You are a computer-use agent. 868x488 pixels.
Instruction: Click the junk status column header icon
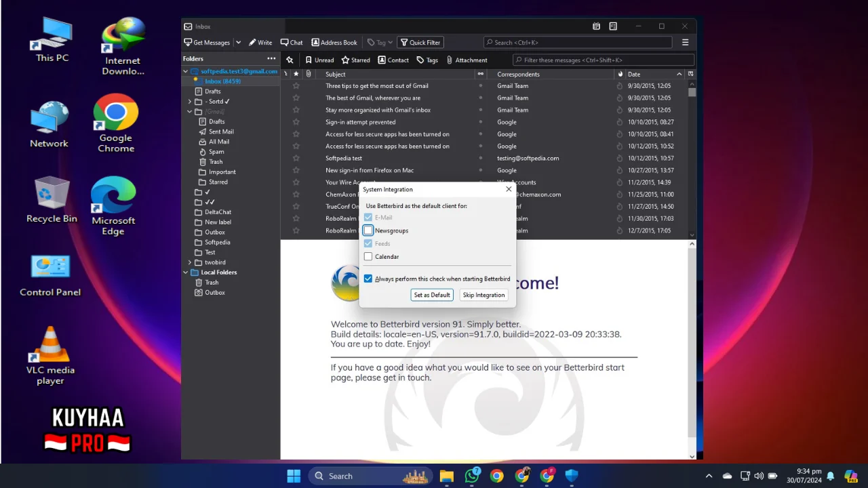pos(620,74)
